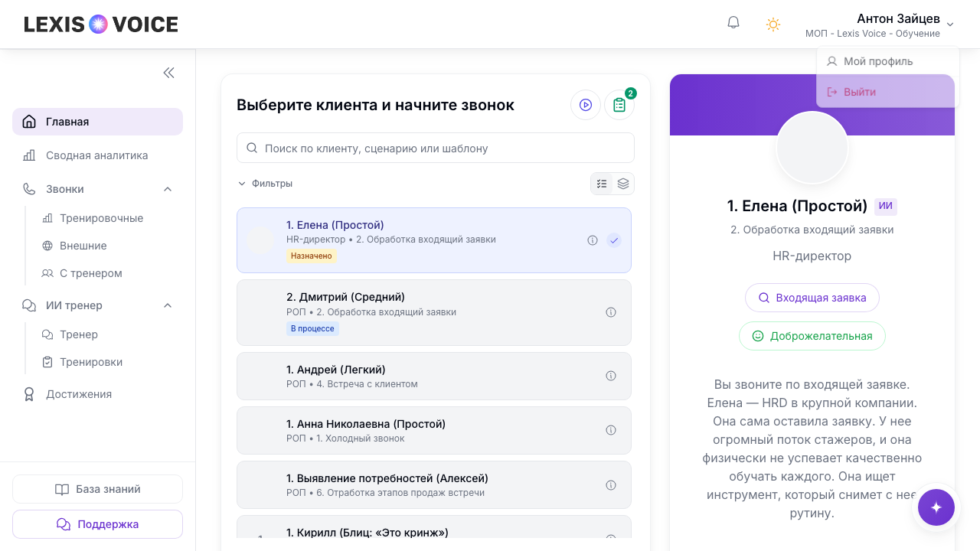Collapse the ИИ тренер group chevron
Screen dimensions: 980x551
pos(168,305)
